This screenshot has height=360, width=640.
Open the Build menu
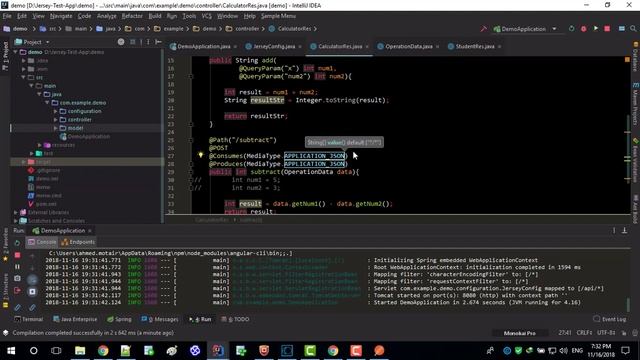155,16
